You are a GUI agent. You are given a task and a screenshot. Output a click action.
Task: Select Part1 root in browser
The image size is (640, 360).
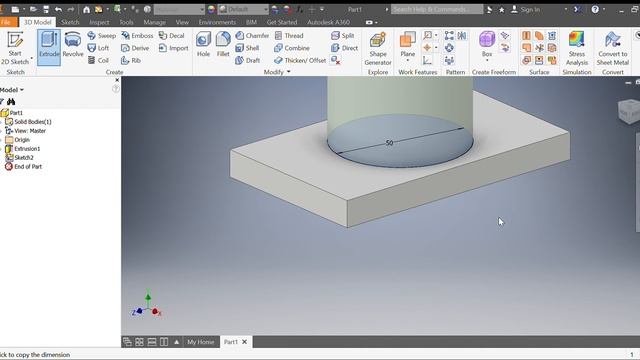(12, 113)
